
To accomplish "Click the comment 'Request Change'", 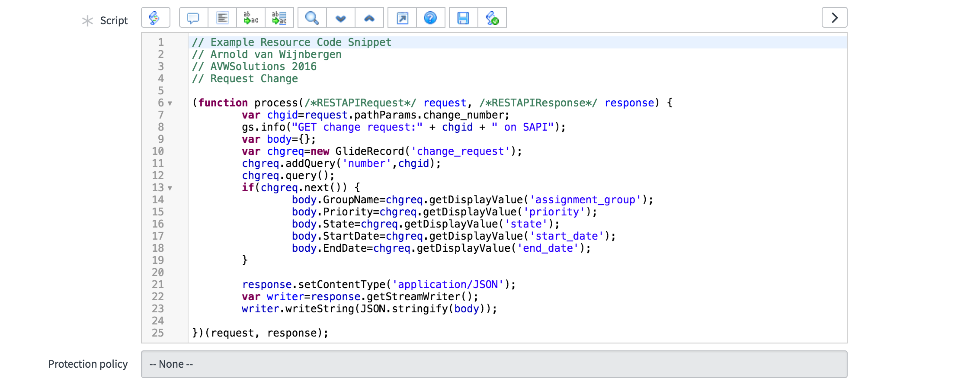I will [254, 78].
